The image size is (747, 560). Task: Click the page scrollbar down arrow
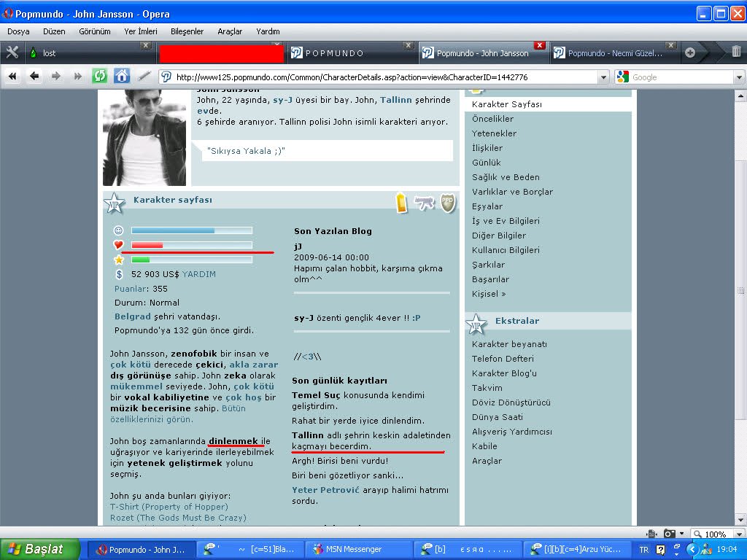pos(741,519)
